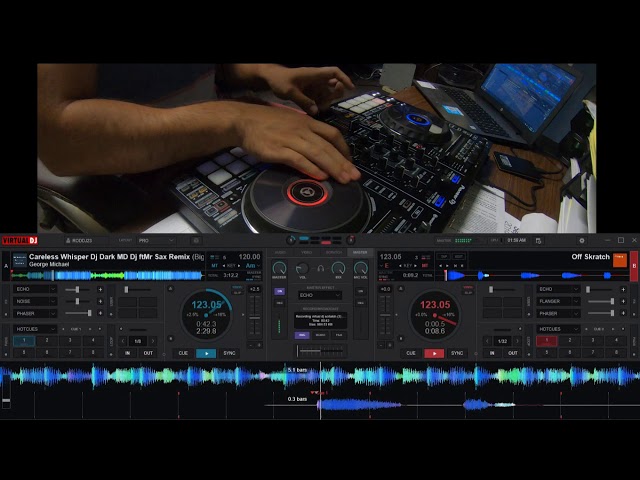Image resolution: width=640 pixels, height=480 pixels.
Task: Double deck A loop size with right arrow
Action: coord(153,341)
